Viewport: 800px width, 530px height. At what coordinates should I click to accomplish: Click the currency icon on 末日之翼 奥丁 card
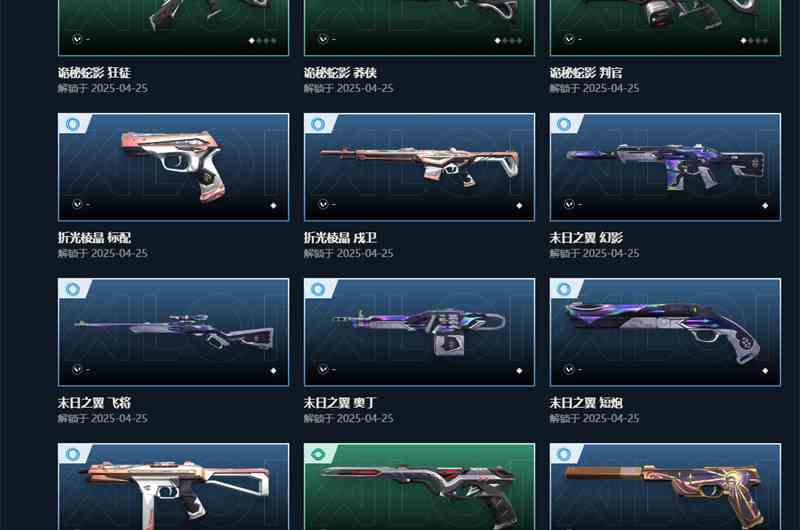[323, 369]
